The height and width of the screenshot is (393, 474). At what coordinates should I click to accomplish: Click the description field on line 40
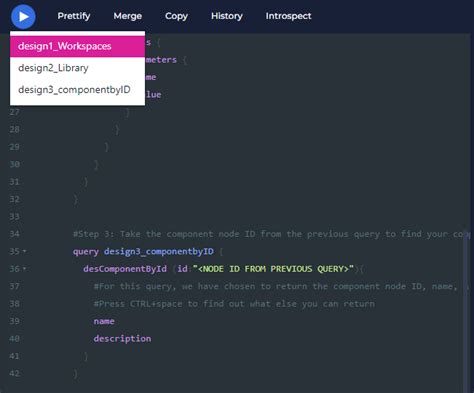[122, 339]
